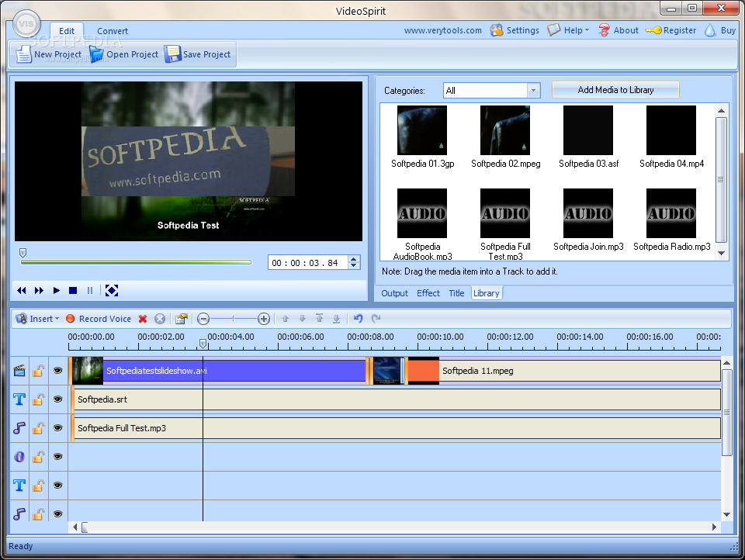Stop the preview playback

(73, 290)
